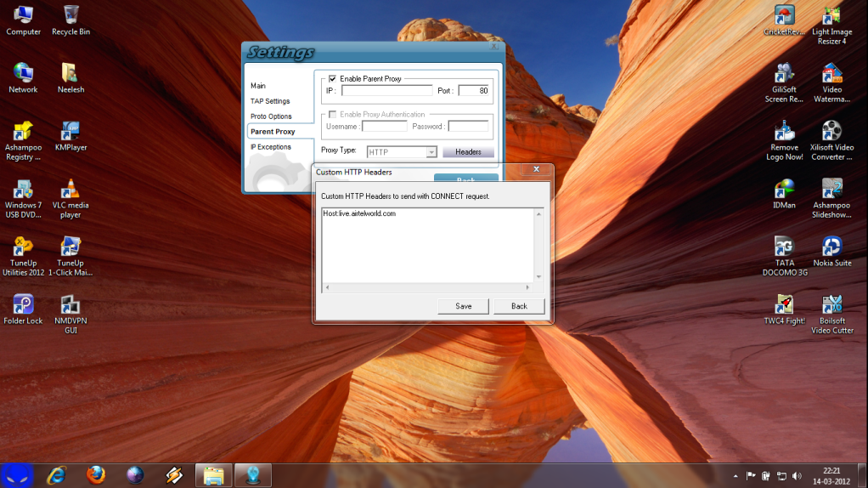Switch to the Main settings tab
Image resolution: width=868 pixels, height=488 pixels.
click(x=258, y=86)
